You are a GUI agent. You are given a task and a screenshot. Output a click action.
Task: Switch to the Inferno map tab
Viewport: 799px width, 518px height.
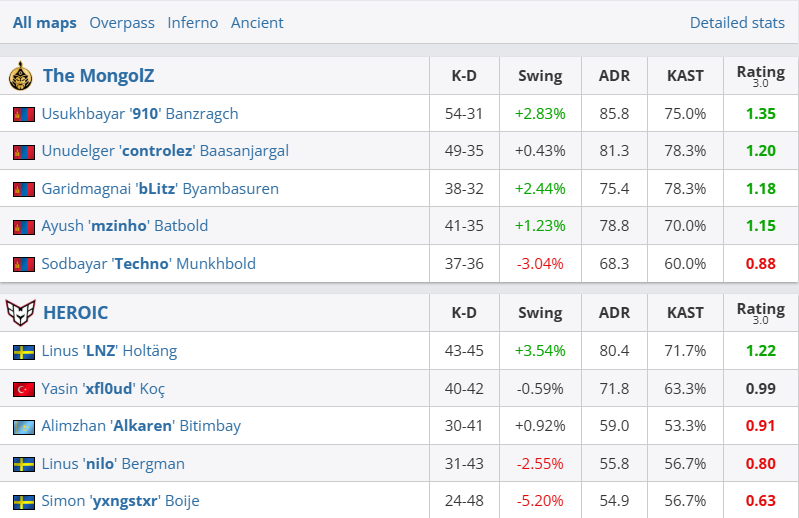tap(193, 22)
